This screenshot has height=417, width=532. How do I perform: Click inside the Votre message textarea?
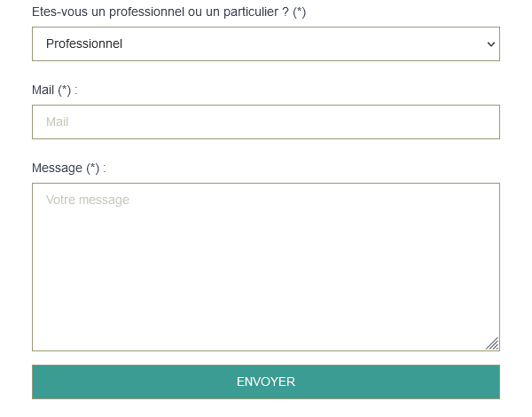coord(265,266)
